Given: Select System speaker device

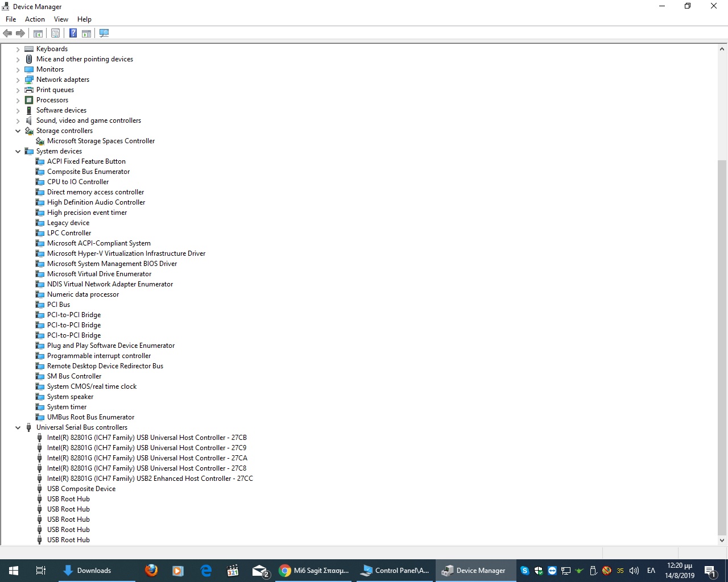Looking at the screenshot, I should point(70,397).
